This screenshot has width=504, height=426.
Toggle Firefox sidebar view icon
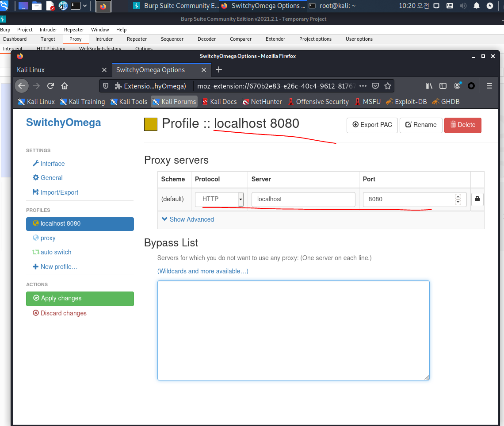click(x=443, y=86)
